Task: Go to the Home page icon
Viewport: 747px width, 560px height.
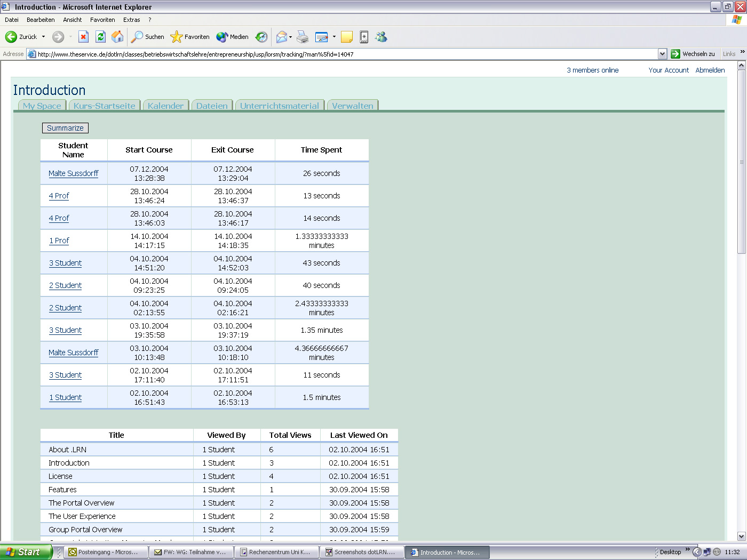Action: (x=117, y=37)
